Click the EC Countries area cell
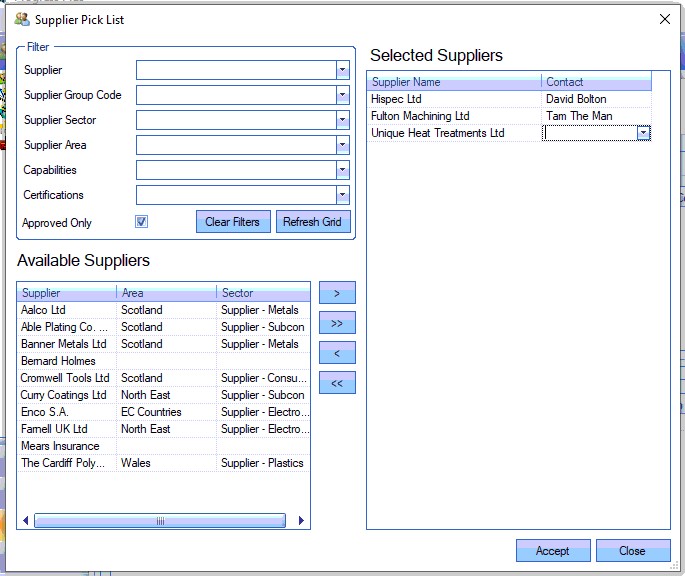685x576 pixels. [166, 412]
